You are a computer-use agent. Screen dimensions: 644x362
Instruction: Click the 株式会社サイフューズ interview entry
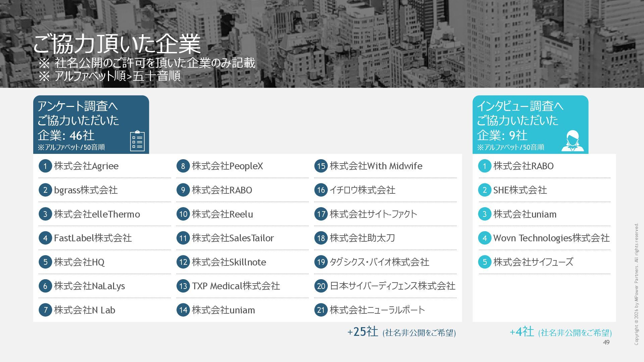point(533,262)
